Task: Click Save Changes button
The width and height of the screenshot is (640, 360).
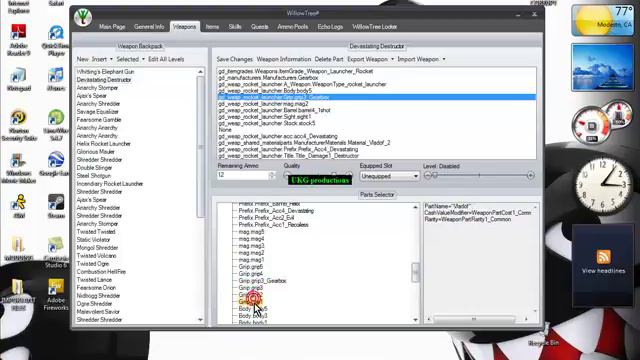Action: pos(235,59)
